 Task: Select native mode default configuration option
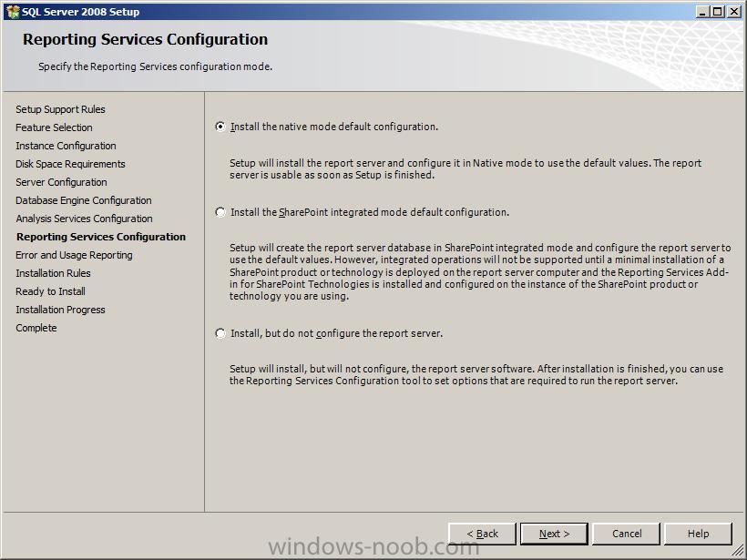[x=220, y=127]
